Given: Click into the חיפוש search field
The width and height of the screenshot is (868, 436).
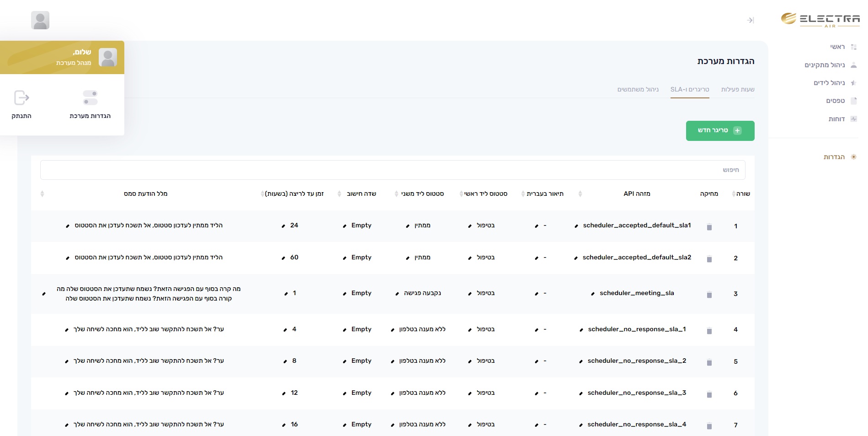Looking at the screenshot, I should click(392, 170).
